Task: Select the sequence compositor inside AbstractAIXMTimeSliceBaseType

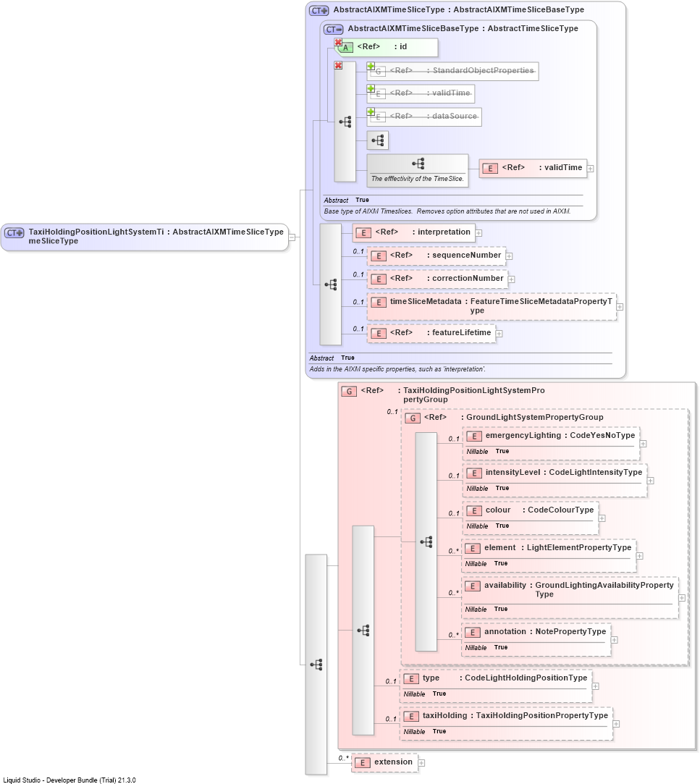Action: [345, 122]
